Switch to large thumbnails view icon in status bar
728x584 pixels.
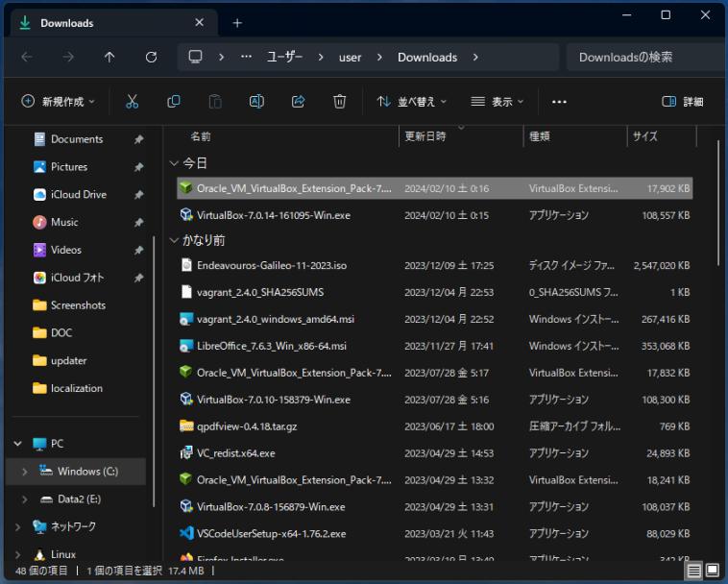tap(713, 570)
